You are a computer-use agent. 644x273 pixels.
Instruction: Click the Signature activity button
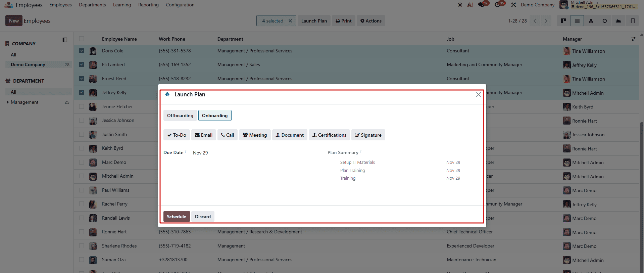tap(368, 135)
